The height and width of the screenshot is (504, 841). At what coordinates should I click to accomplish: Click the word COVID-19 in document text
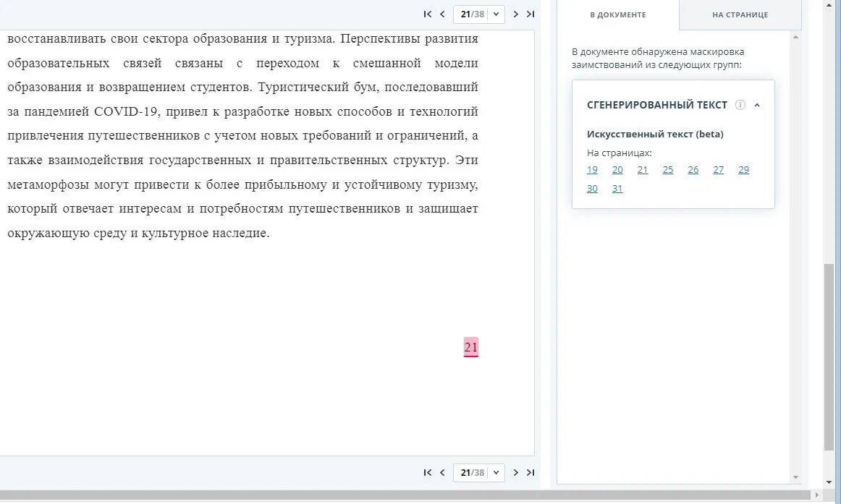pos(126,111)
